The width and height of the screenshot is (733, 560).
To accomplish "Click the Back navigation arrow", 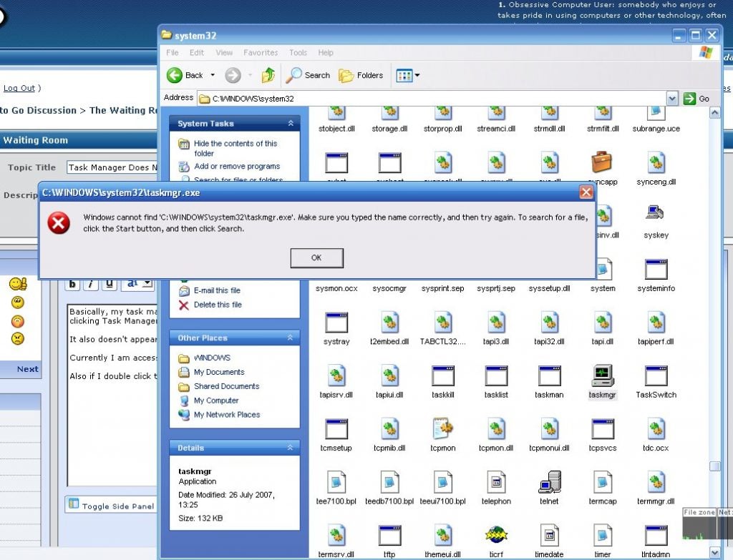I will point(176,75).
